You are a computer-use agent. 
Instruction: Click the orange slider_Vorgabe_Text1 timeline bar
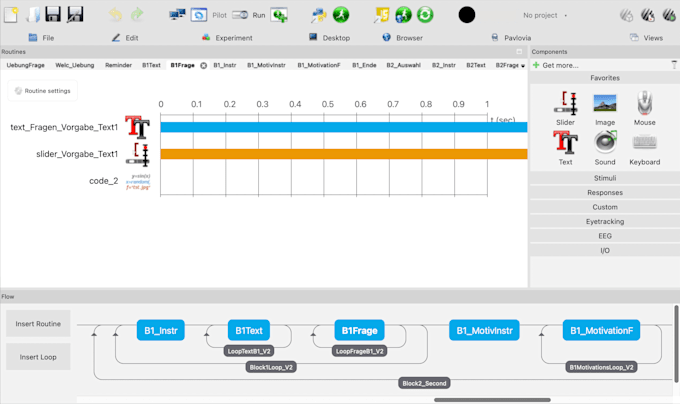(x=344, y=154)
